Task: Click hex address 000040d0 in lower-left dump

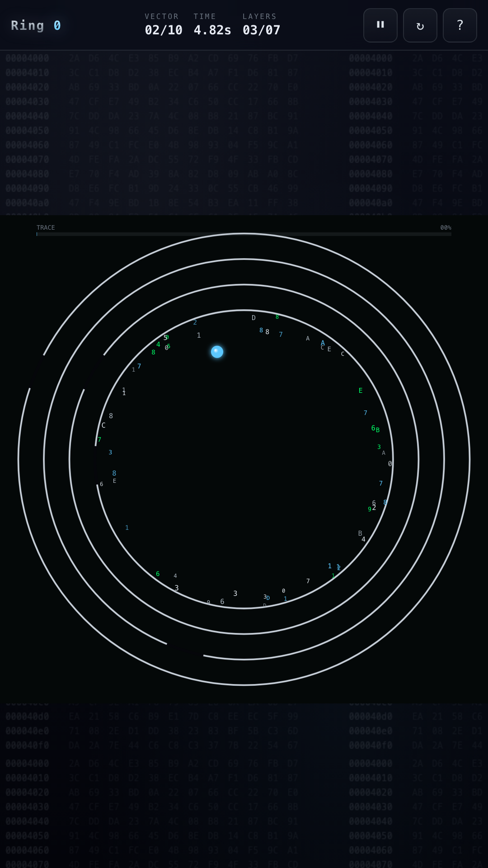Action: pyautogui.click(x=28, y=717)
